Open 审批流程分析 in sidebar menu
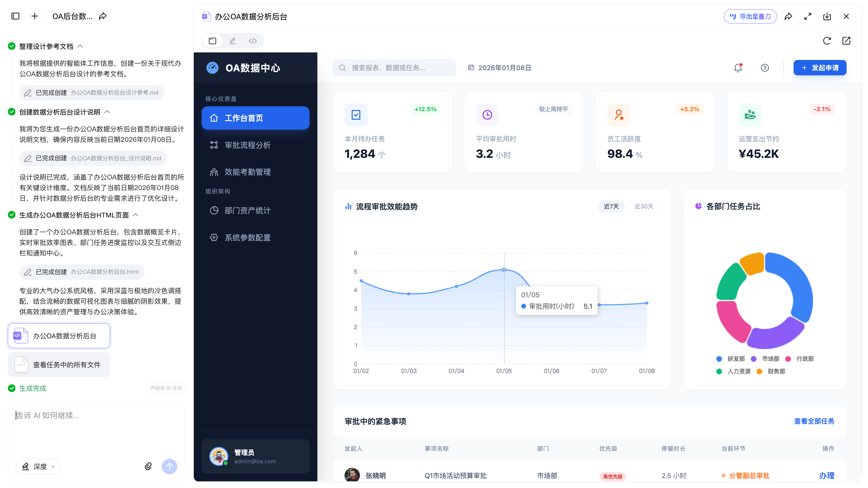The width and height of the screenshot is (868, 488). (247, 145)
